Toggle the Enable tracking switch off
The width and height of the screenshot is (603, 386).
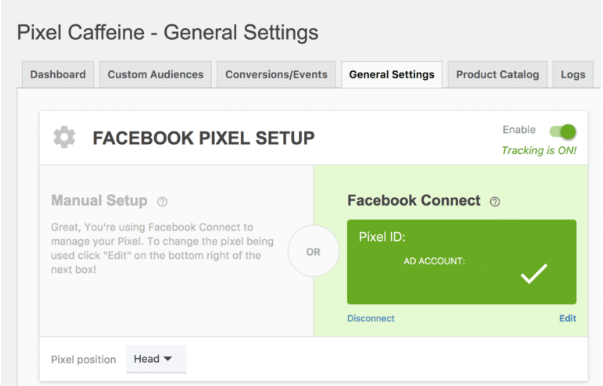coord(563,131)
